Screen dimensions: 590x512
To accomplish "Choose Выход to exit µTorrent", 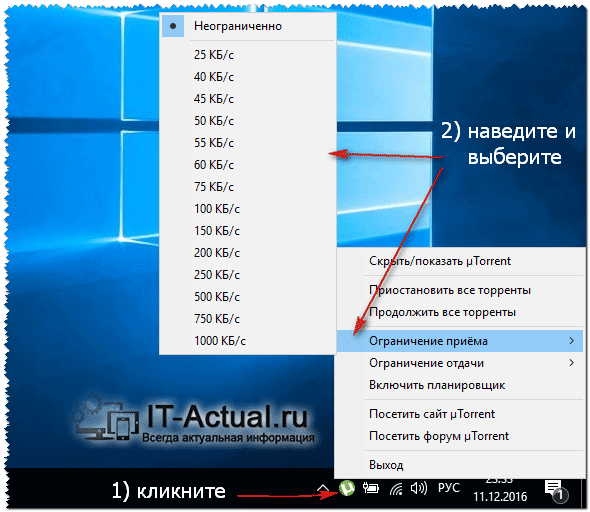I will (460, 465).
